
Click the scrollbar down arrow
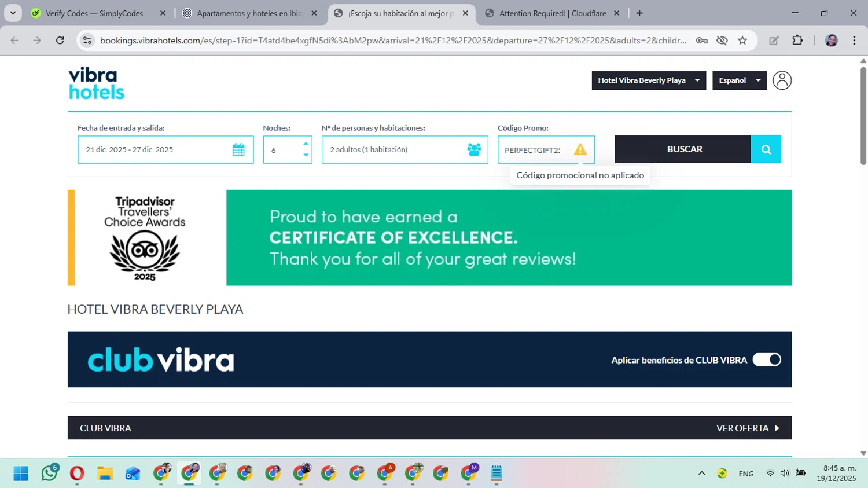tap(863, 453)
